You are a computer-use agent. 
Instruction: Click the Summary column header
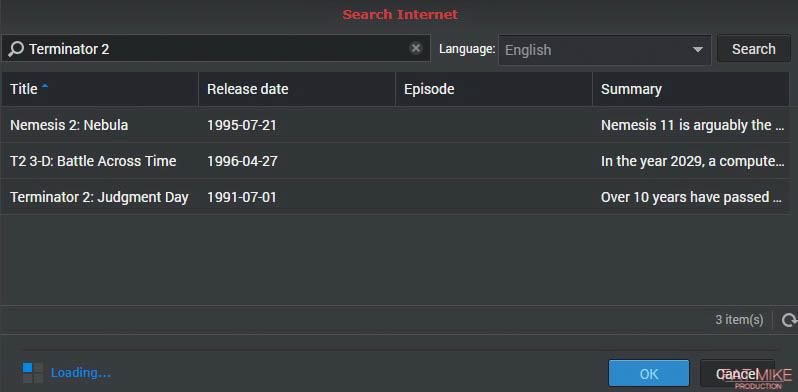[x=691, y=89]
